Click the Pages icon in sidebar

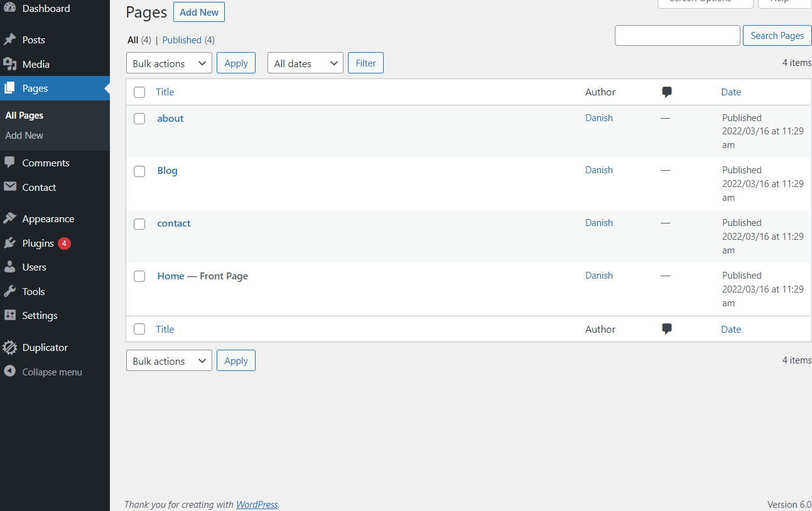click(x=9, y=89)
